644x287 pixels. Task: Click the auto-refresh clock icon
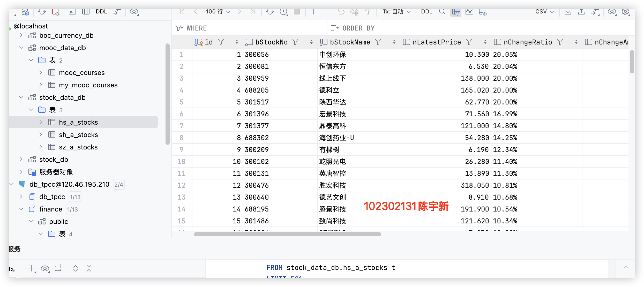pos(284,12)
